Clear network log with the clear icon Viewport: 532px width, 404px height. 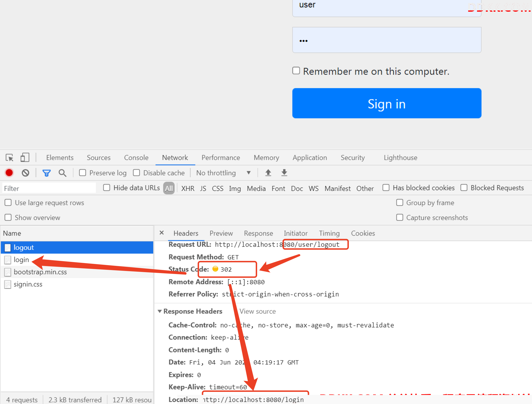tap(25, 173)
